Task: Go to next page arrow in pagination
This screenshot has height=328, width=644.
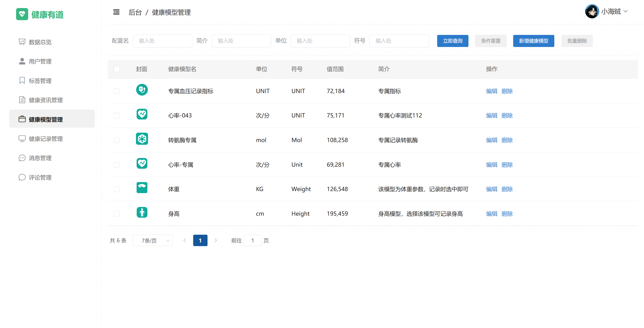Action: pos(216,241)
